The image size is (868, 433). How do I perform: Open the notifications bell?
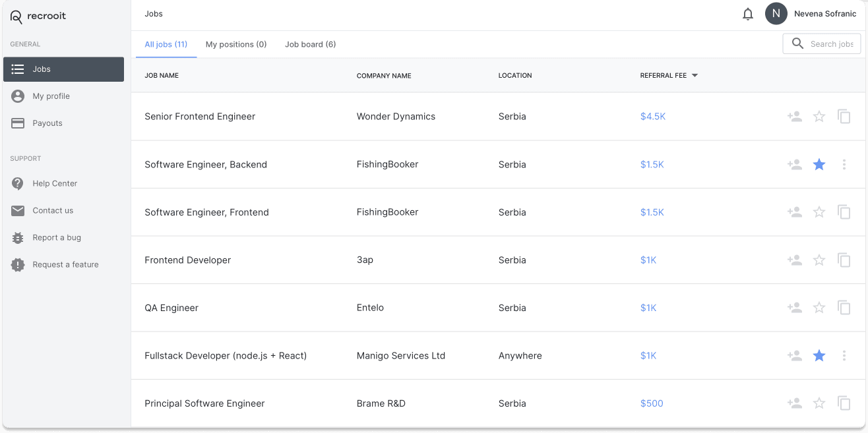[x=747, y=14]
